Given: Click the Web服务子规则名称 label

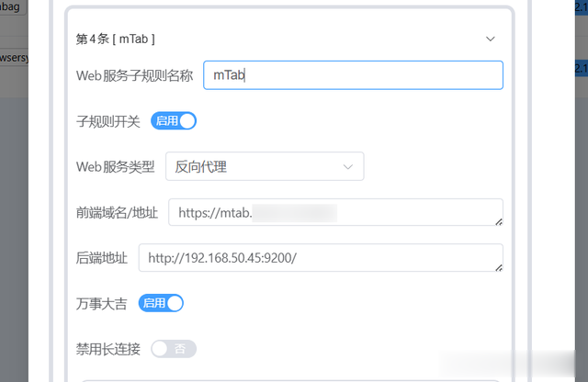Looking at the screenshot, I should click(x=135, y=75).
